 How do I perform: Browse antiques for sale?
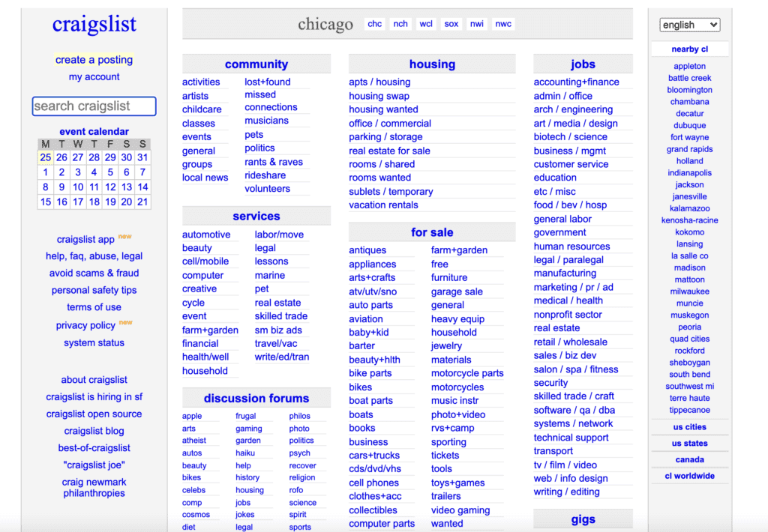367,250
